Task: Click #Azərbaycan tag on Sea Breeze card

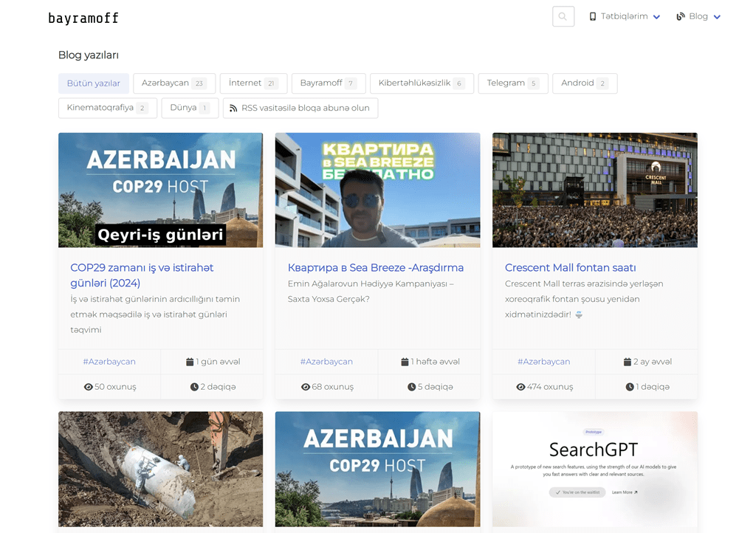Action: (326, 362)
